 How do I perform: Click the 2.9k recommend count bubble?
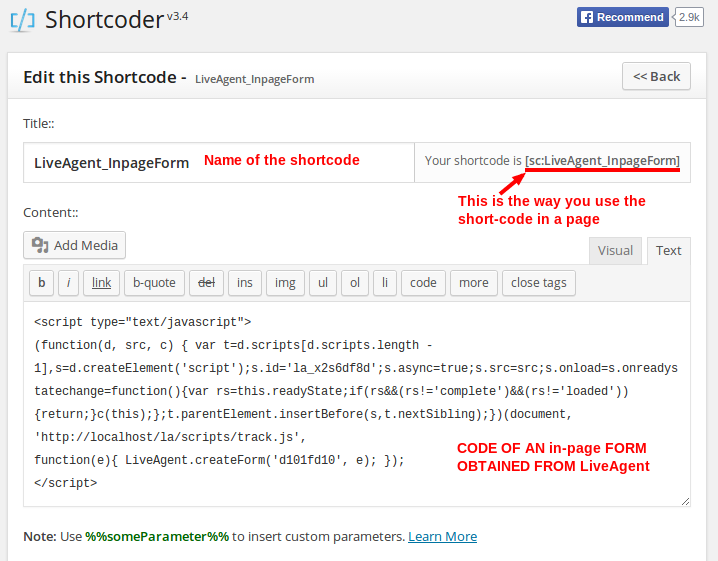point(688,17)
